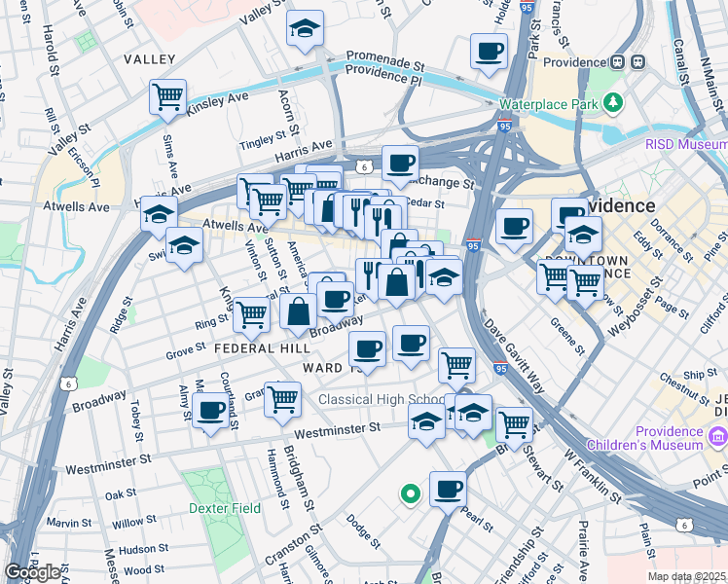Click the school marker near Valley St at top
728x584 pixels.
(305, 31)
